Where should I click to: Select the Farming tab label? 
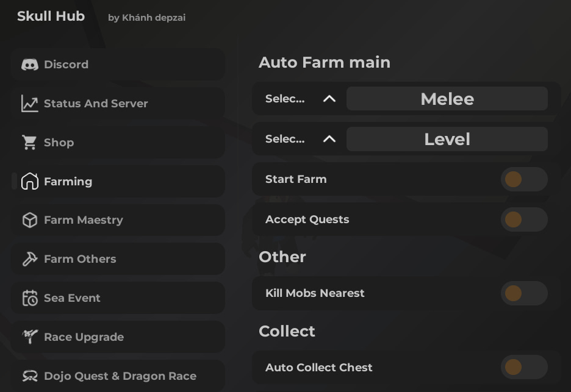[68, 181]
